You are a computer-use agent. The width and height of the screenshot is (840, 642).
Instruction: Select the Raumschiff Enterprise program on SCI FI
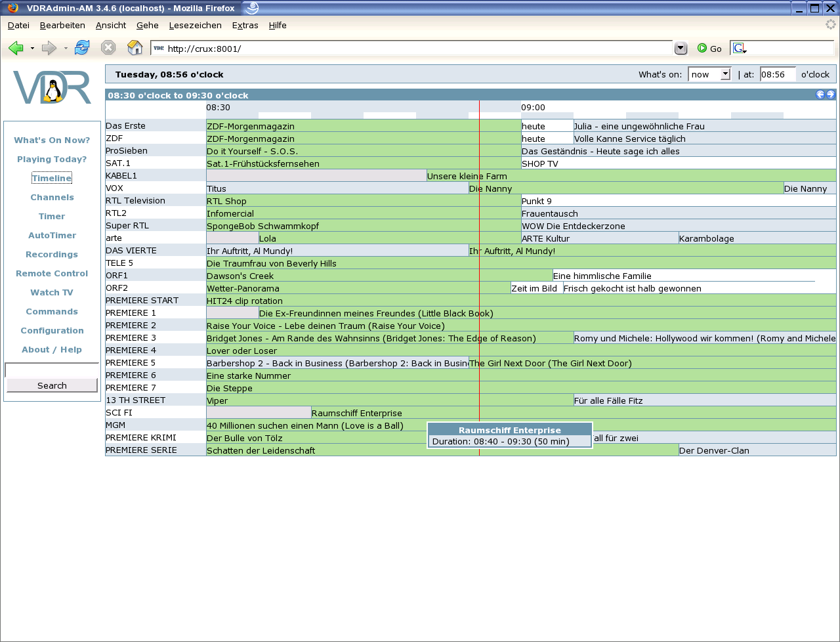356,413
